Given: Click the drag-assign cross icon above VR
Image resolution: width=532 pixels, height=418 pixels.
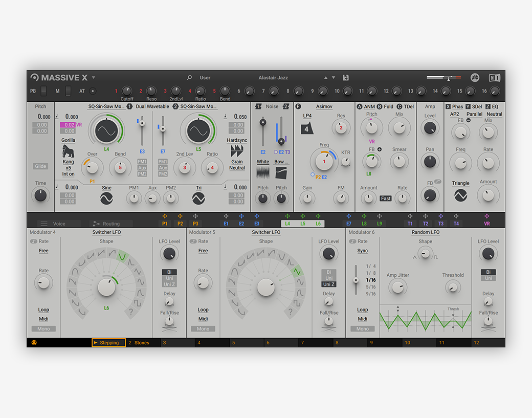Looking at the screenshot, I should [x=487, y=216].
